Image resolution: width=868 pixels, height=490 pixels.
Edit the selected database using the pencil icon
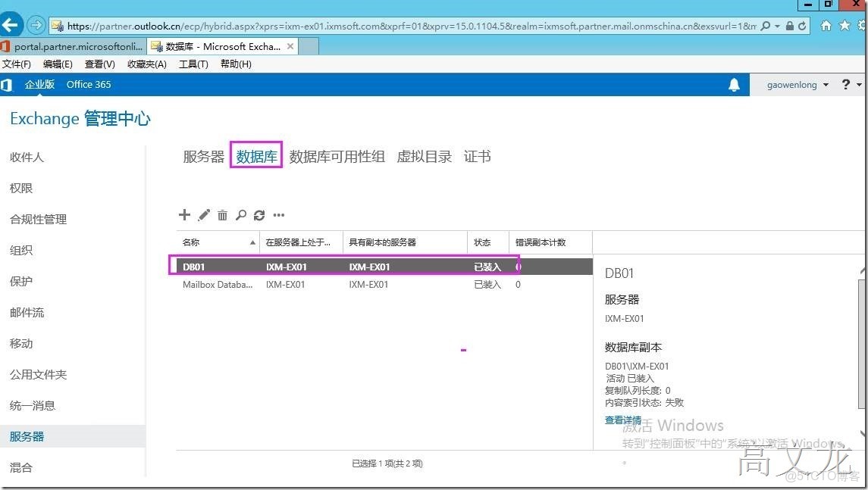(203, 214)
